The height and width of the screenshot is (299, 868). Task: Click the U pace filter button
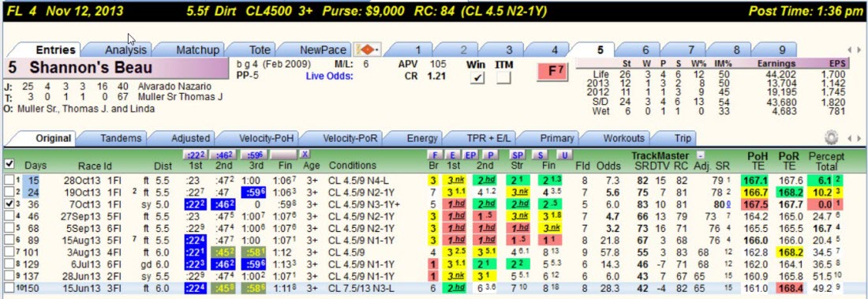pos(564,155)
